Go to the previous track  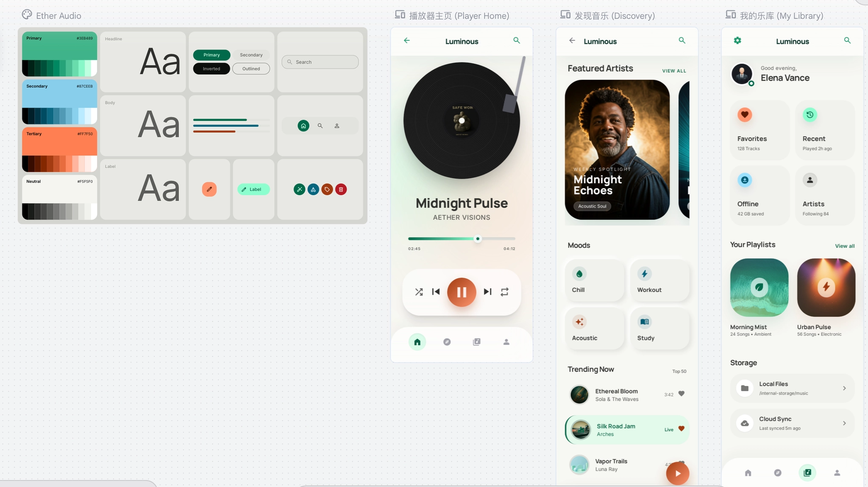click(436, 292)
